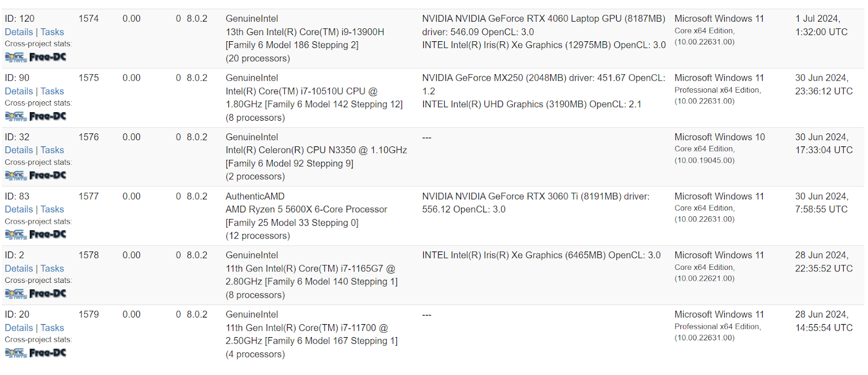The height and width of the screenshot is (375, 868).
Task: Click BOINCstats icon for host ID 90
Action: click(16, 116)
